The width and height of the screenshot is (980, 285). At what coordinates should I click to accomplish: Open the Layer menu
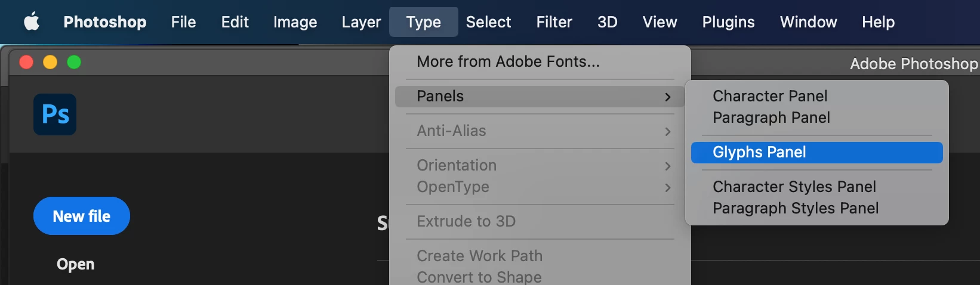pos(361,22)
